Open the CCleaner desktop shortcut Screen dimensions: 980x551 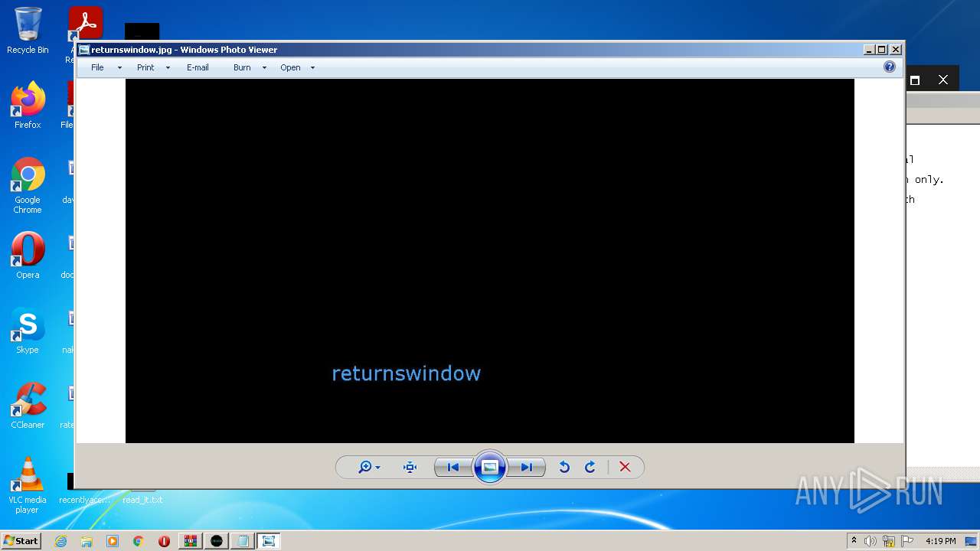click(x=28, y=406)
